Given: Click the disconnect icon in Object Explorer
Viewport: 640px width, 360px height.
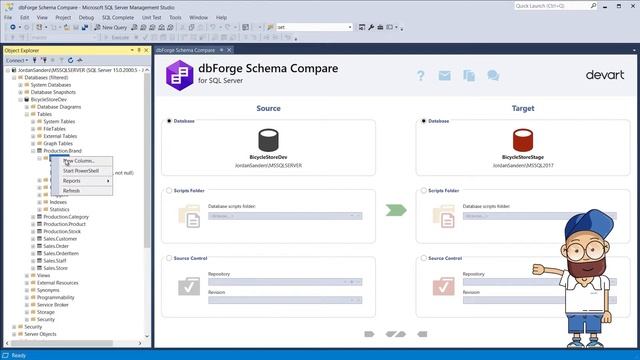Looking at the screenshot, I should [44, 60].
